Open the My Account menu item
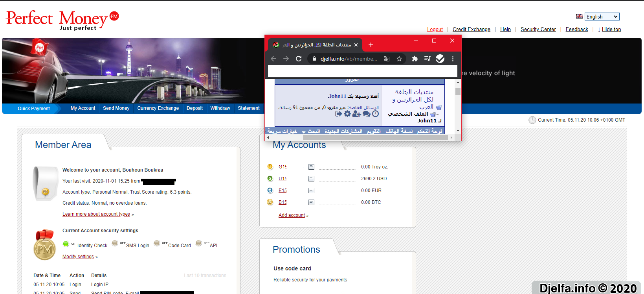 (x=83, y=108)
